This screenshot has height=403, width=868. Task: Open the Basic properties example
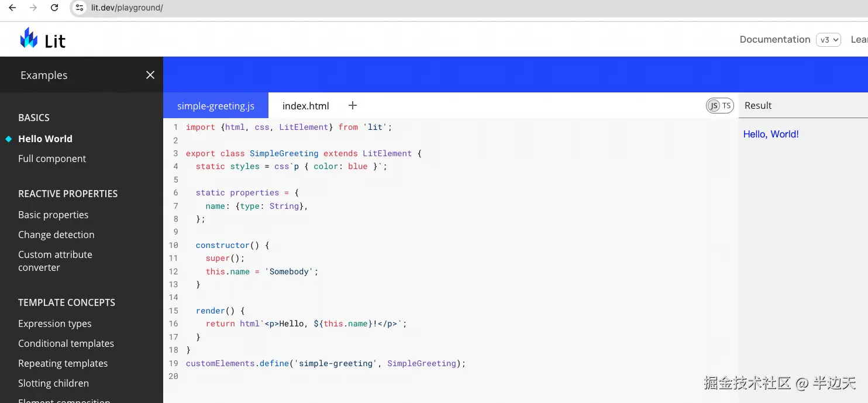pos(53,215)
